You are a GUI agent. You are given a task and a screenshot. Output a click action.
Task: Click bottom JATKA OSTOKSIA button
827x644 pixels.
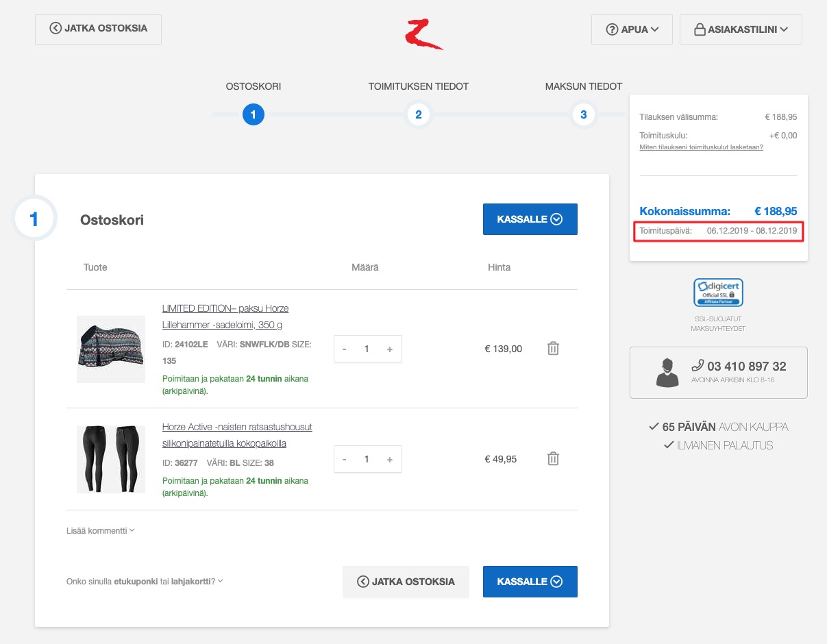click(406, 582)
